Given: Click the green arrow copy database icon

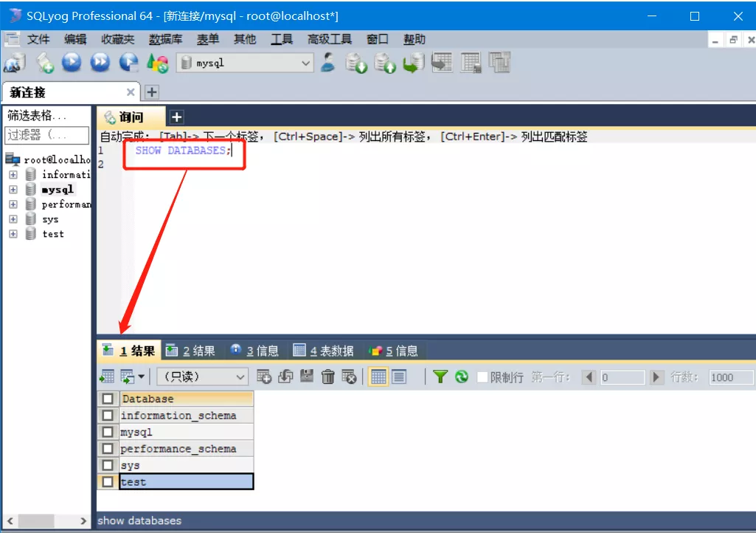Looking at the screenshot, I should [414, 63].
